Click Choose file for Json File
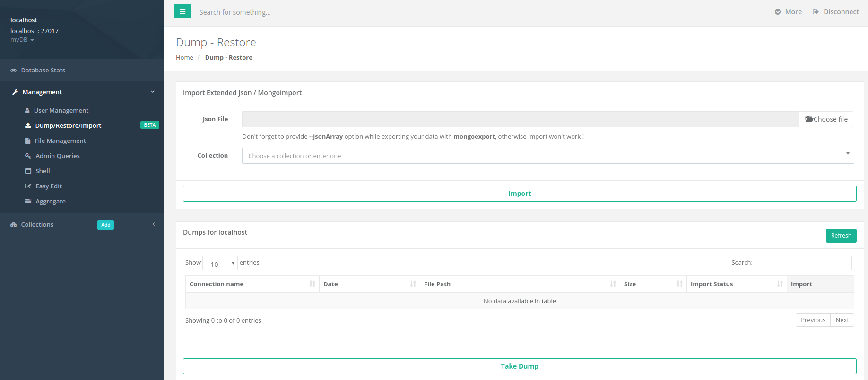This screenshot has width=868, height=380. [826, 119]
